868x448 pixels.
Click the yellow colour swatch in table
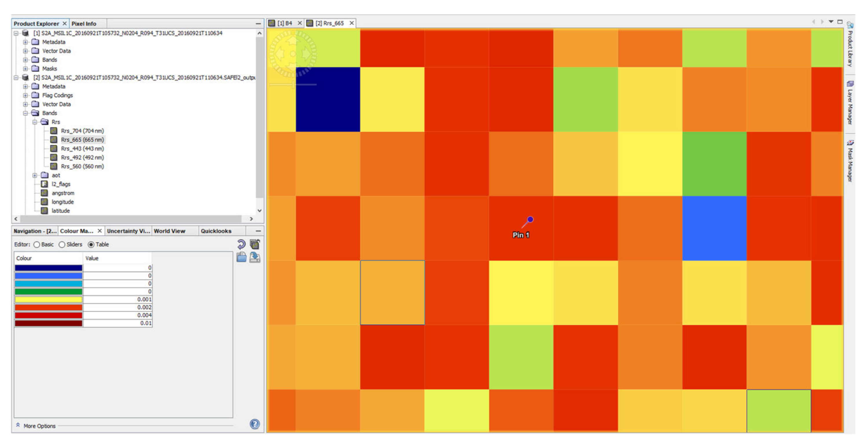tap(49, 299)
